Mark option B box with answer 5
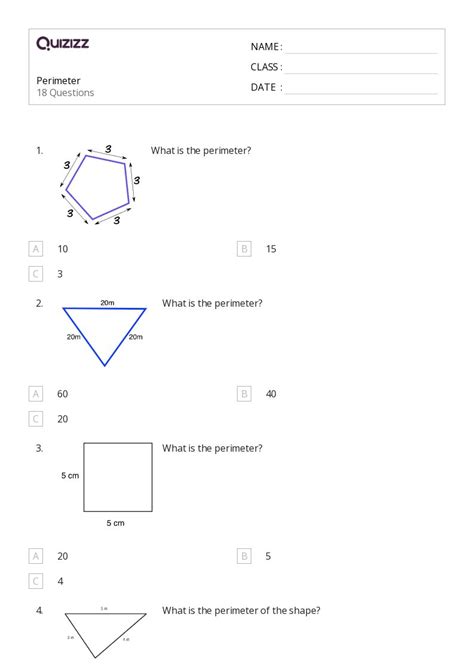474x670 pixels. tap(244, 556)
